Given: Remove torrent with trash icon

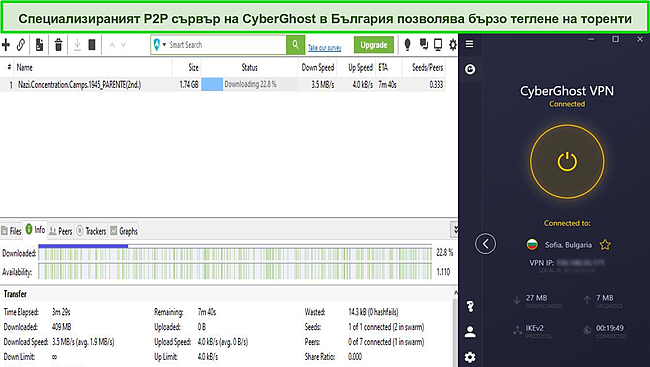Looking at the screenshot, I should pos(58,44).
